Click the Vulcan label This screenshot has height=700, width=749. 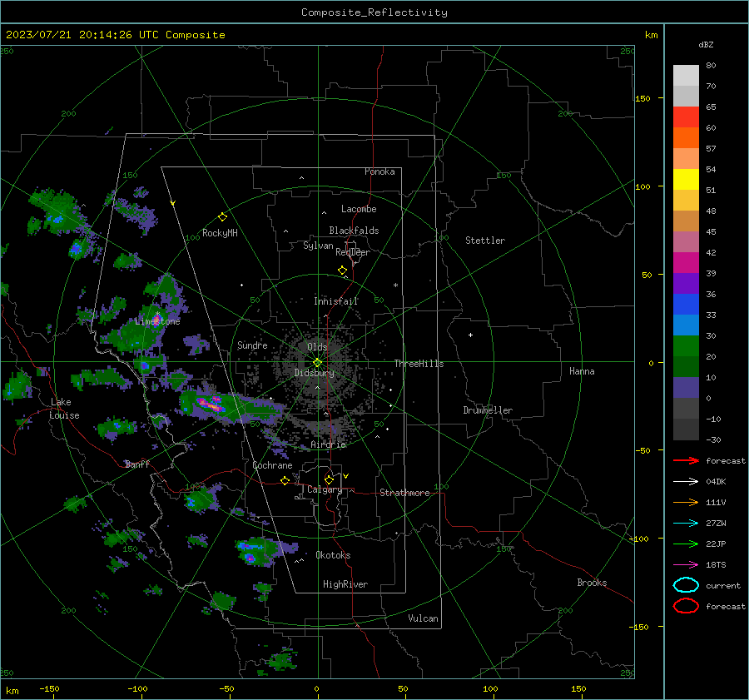pos(423,618)
